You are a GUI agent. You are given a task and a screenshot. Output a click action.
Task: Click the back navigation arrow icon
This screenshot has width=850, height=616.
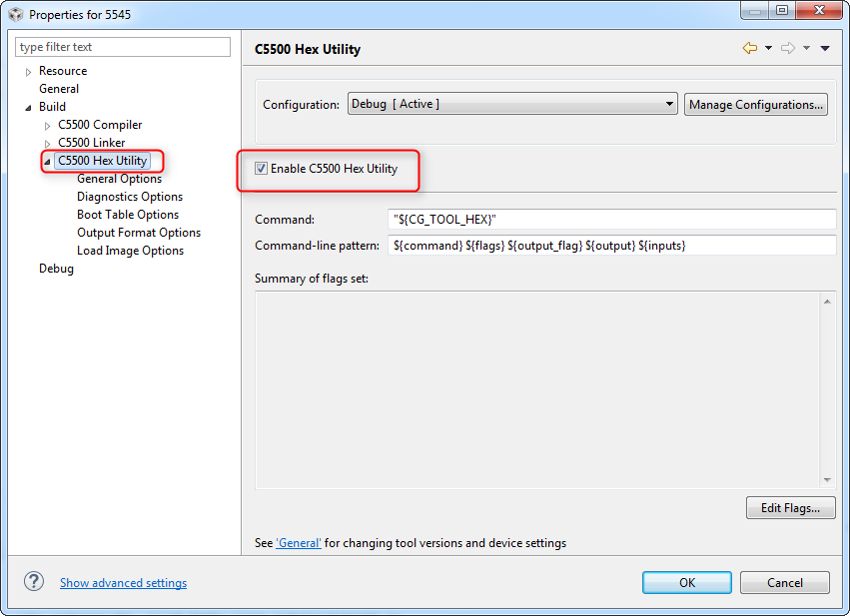[x=749, y=48]
